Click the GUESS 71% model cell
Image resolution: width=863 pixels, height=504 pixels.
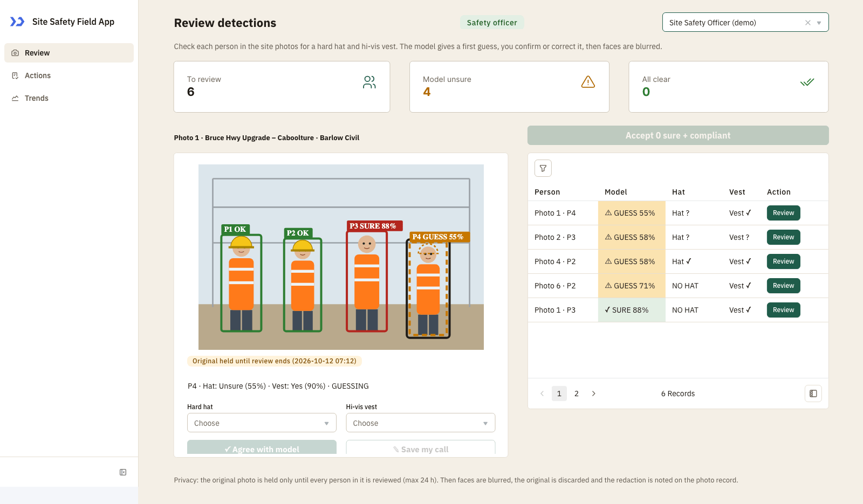[632, 286]
